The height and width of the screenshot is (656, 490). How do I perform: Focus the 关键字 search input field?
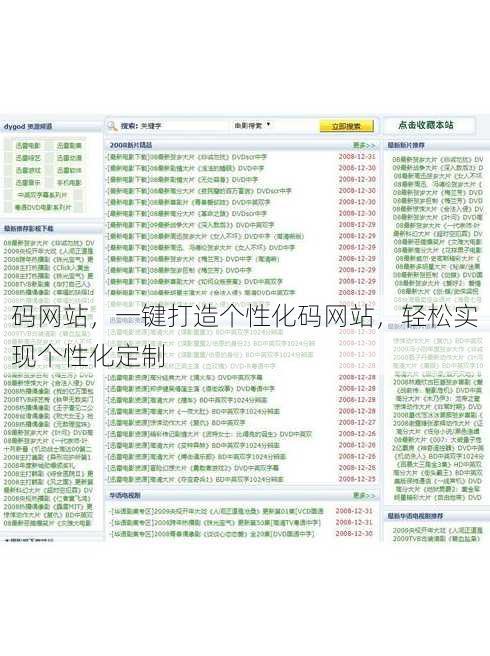[184, 126]
